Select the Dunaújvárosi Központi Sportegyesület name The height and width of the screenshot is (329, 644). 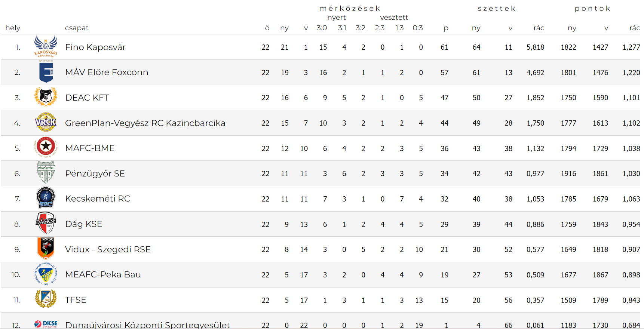[x=147, y=325]
